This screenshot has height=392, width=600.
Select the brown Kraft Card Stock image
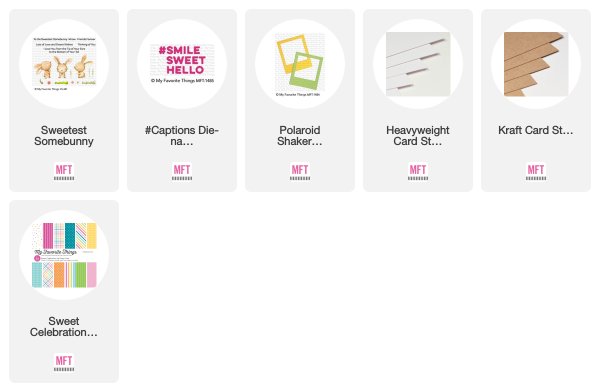point(536,64)
